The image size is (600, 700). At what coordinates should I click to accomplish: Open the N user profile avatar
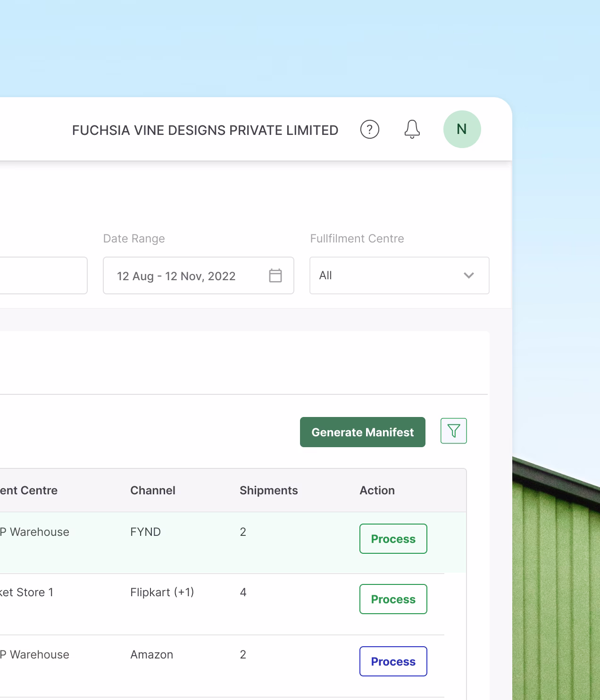pos(462,129)
